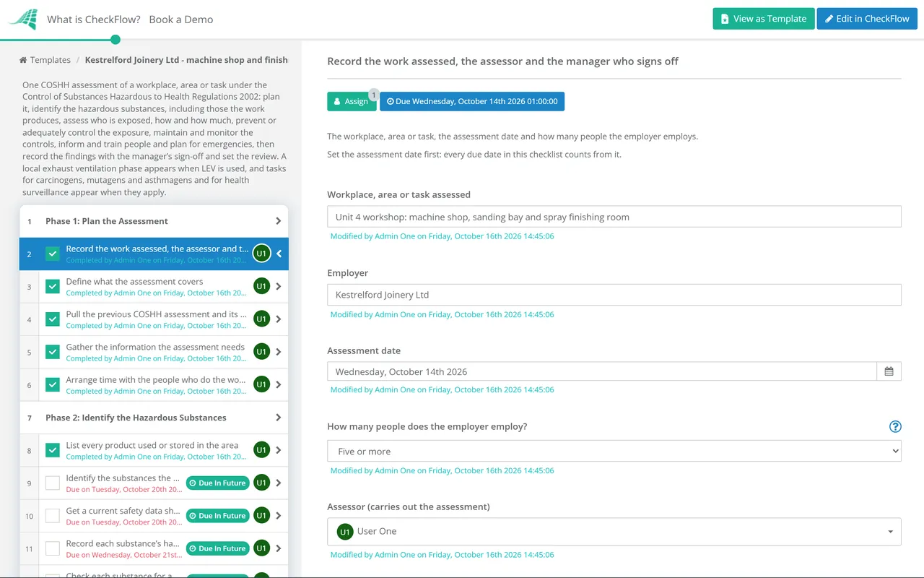
Task: Click the progress bar handle under header
Action: tap(115, 40)
